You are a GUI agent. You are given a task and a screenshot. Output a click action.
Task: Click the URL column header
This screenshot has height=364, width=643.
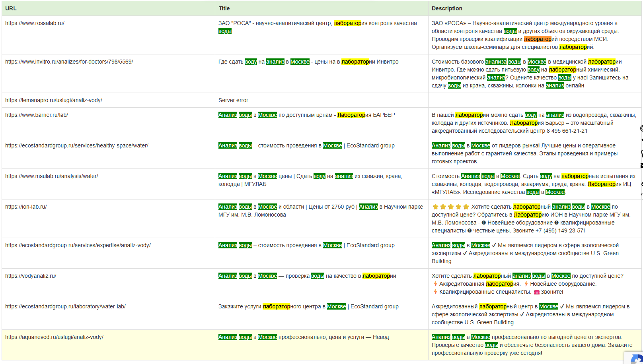coord(11,8)
